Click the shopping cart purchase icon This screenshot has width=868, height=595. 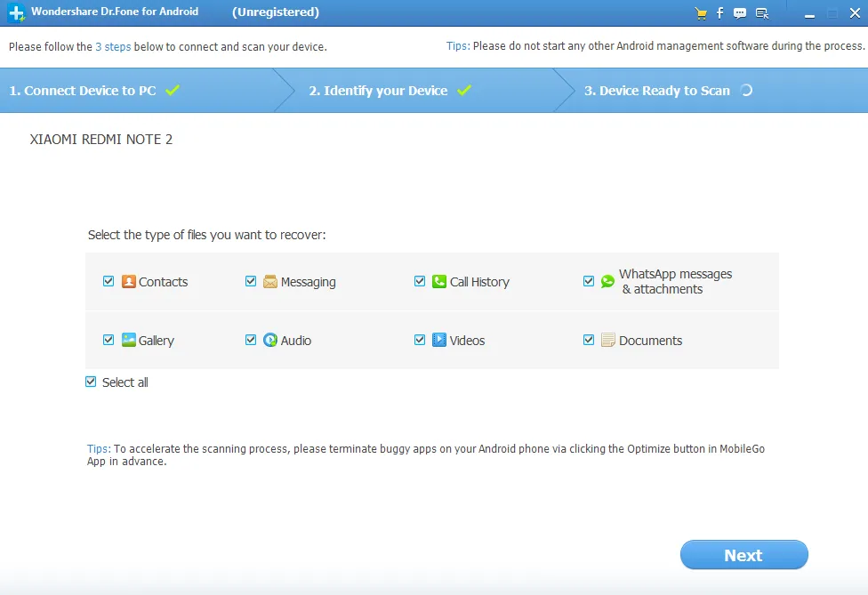701,13
